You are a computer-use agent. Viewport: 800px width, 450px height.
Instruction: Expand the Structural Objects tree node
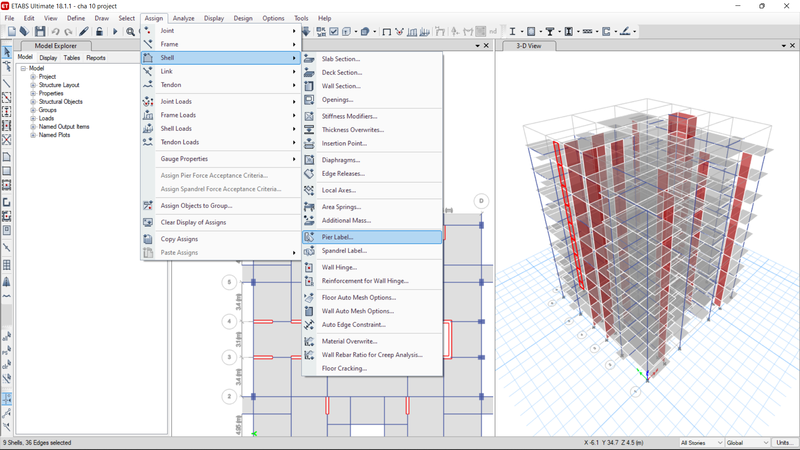click(x=33, y=102)
